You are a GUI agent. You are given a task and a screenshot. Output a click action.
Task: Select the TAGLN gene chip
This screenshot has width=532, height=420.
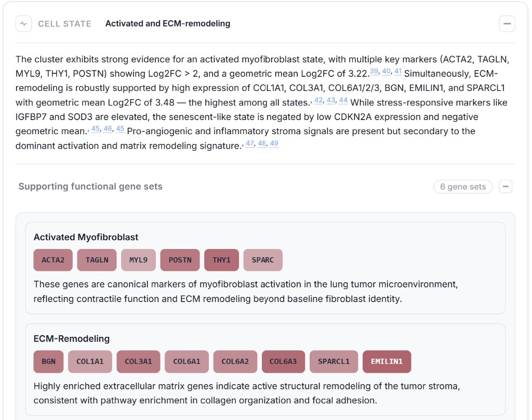97,260
